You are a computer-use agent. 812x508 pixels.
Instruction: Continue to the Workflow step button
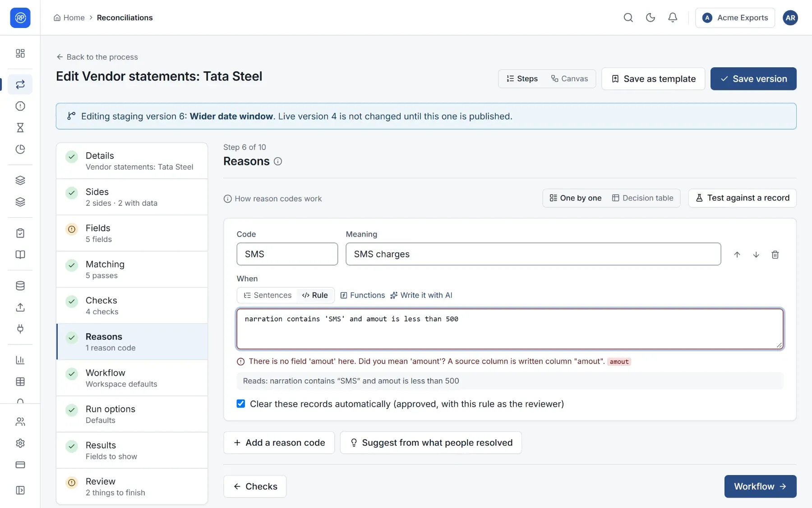pyautogui.click(x=760, y=486)
